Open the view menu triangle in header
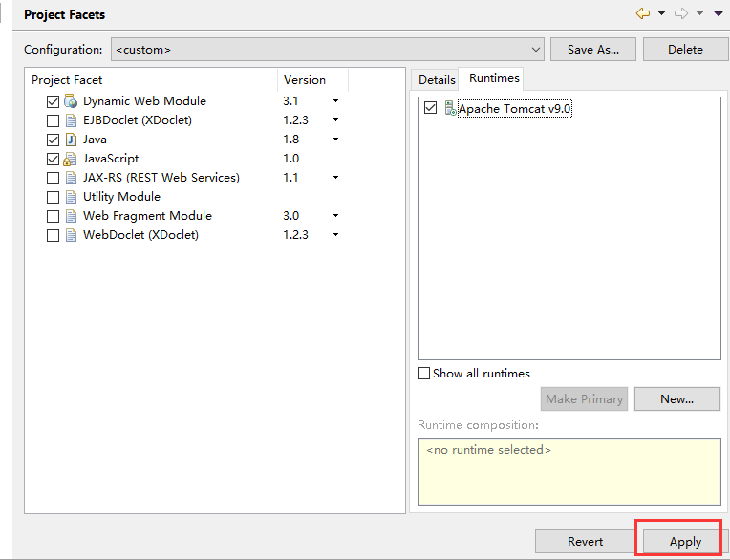This screenshot has height=560, width=730. [x=719, y=13]
